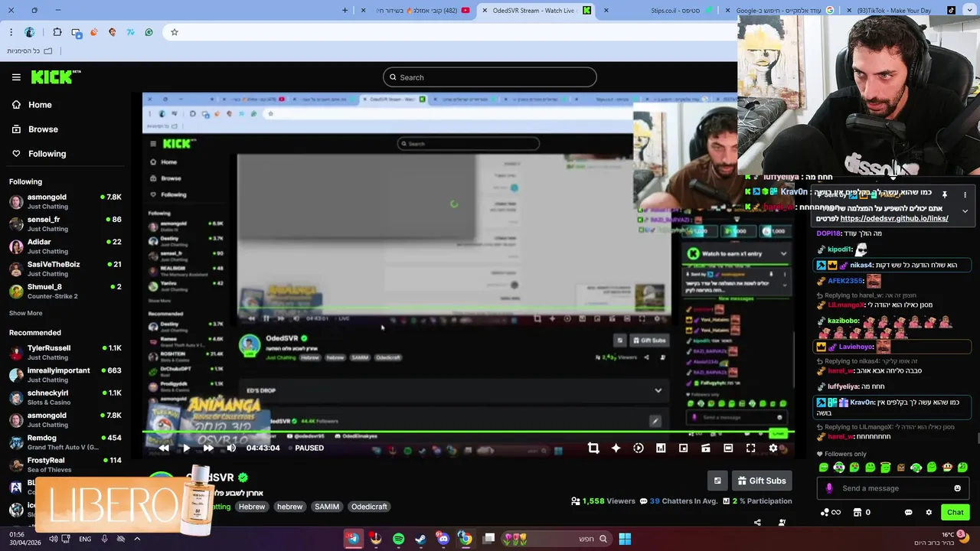Open the Adidar channel
This screenshot has height=551, width=980.
[x=65, y=246]
